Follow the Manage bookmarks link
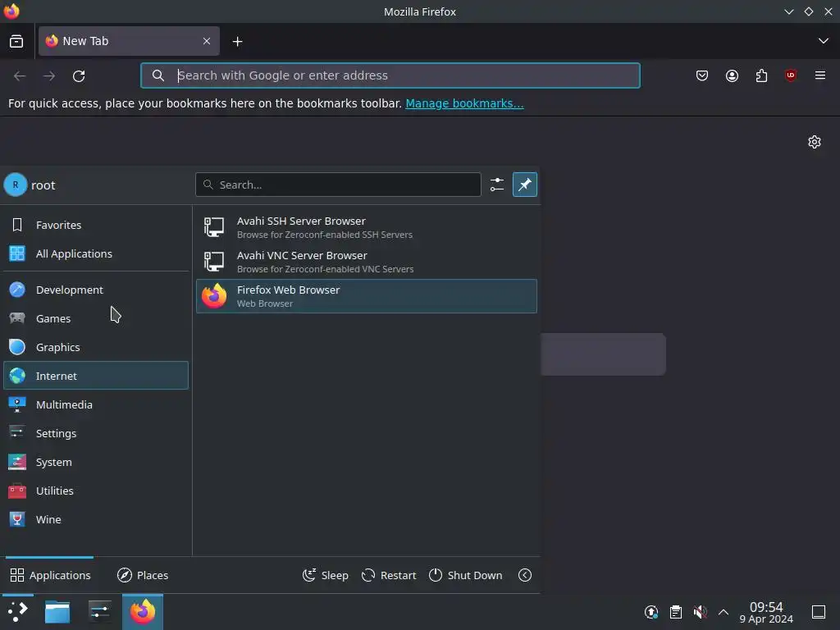The width and height of the screenshot is (840, 630). pyautogui.click(x=464, y=103)
